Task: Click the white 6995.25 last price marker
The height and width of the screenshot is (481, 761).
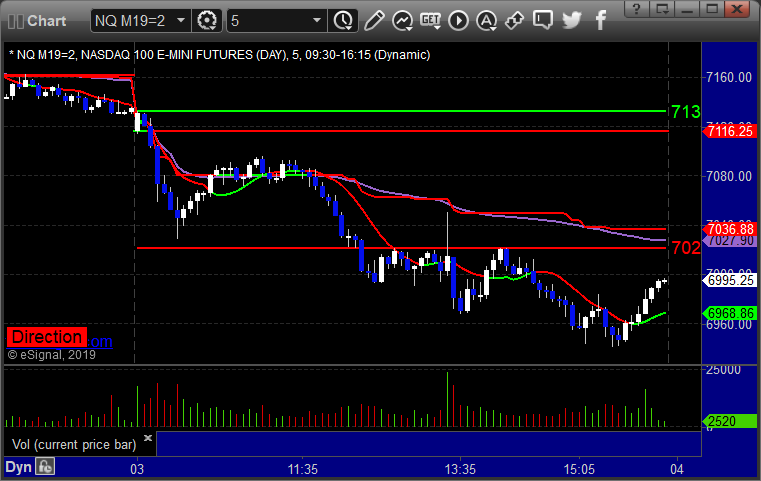Action: 729,280
